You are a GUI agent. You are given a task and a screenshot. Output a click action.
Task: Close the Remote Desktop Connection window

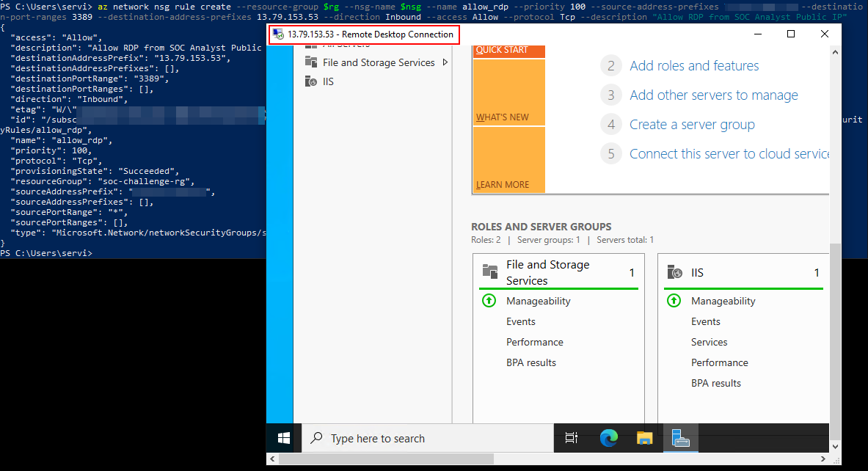824,34
